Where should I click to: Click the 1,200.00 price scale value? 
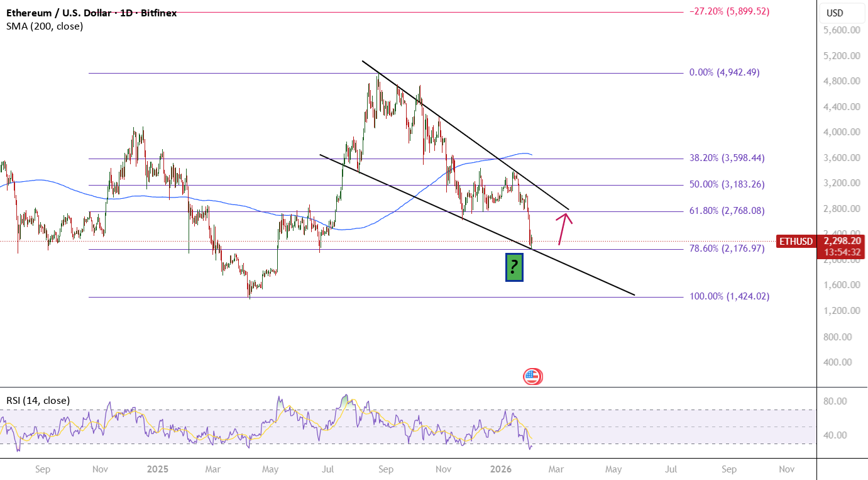point(842,311)
